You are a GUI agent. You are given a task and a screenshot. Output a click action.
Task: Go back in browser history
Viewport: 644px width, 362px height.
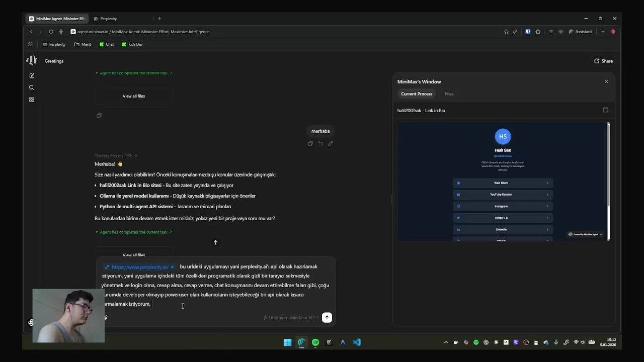[31, 32]
